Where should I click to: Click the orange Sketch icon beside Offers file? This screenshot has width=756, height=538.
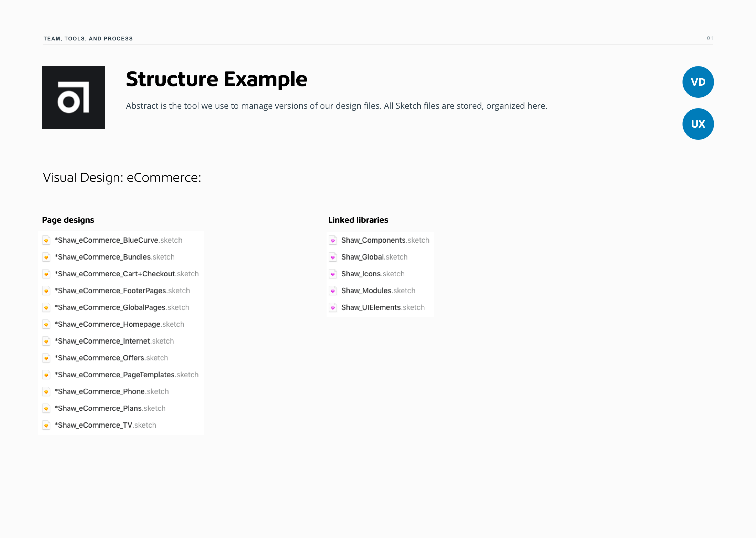pos(46,358)
